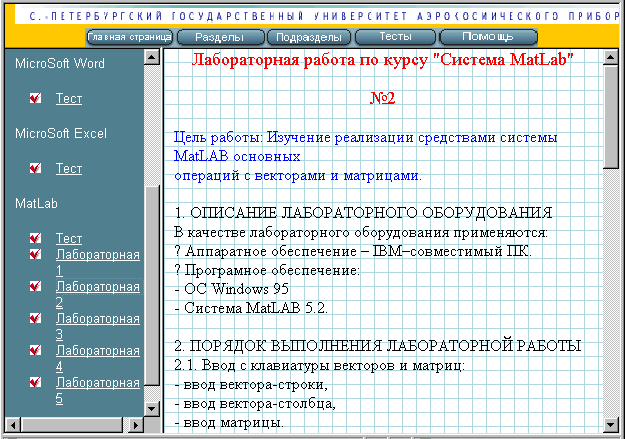Click the checkmark icon beside Лабораторная 5

(35, 382)
